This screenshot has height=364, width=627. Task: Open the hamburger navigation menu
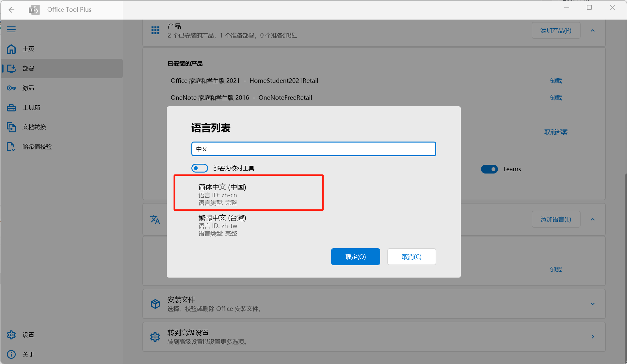coord(11,29)
